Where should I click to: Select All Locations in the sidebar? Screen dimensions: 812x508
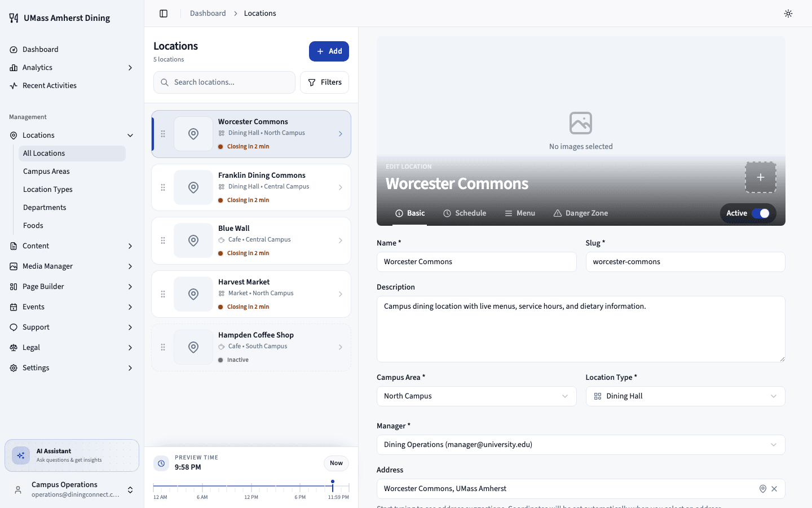72,154
